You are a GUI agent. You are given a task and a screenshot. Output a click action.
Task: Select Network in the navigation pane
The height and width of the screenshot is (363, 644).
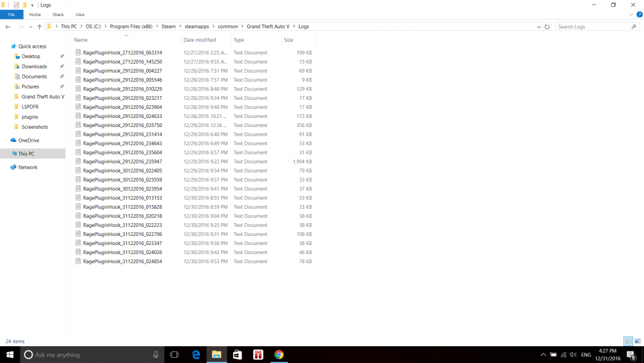tap(28, 168)
